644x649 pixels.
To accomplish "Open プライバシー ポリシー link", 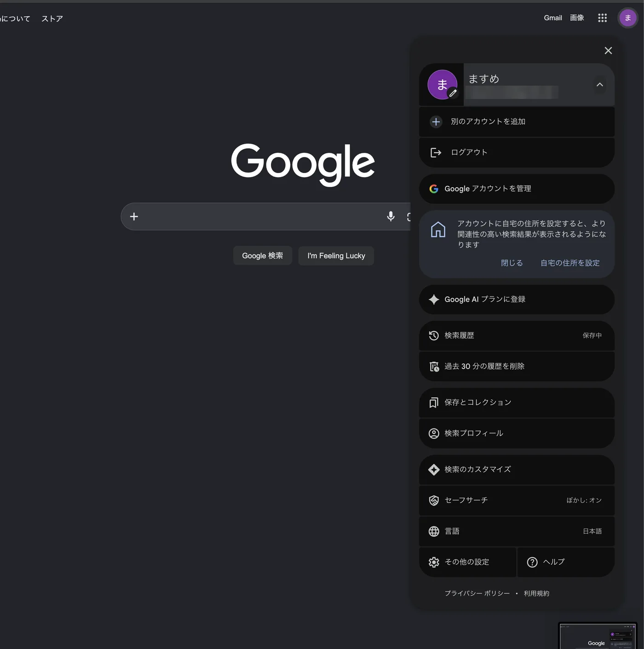I will (477, 593).
